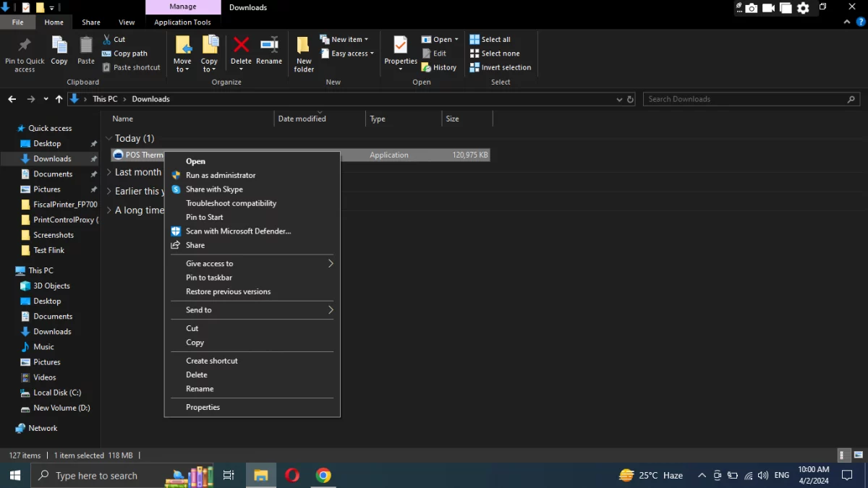Viewport: 868px width, 488px height.
Task: Launch Opera from the taskbar
Action: pyautogui.click(x=292, y=475)
